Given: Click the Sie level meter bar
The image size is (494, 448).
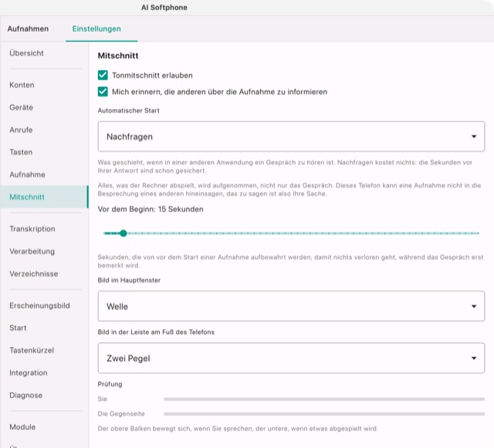Looking at the screenshot, I should pyautogui.click(x=324, y=399).
